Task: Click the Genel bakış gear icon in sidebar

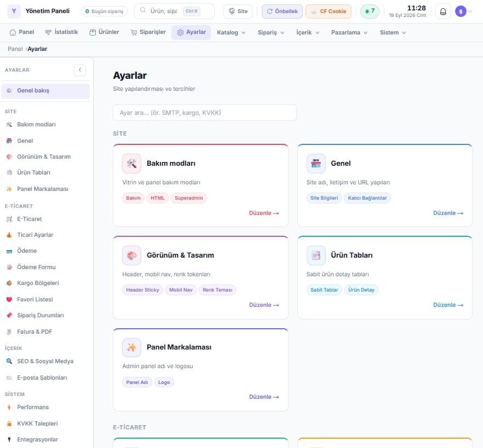Action: click(x=9, y=90)
